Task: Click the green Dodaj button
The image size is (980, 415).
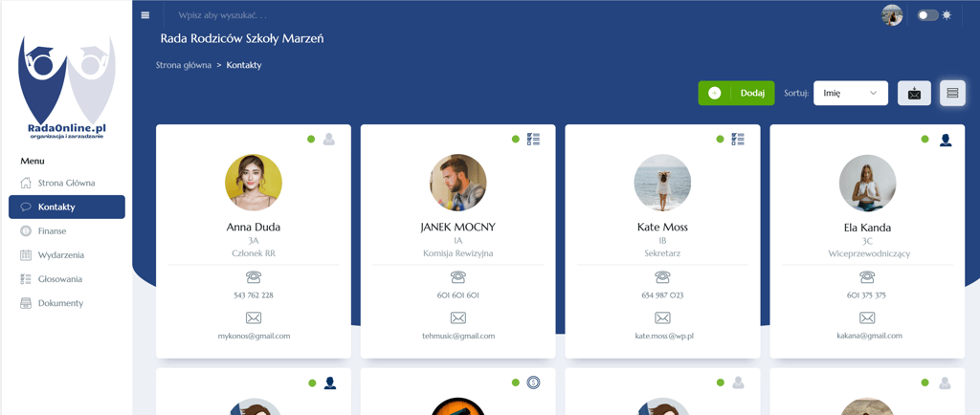Action: click(736, 93)
